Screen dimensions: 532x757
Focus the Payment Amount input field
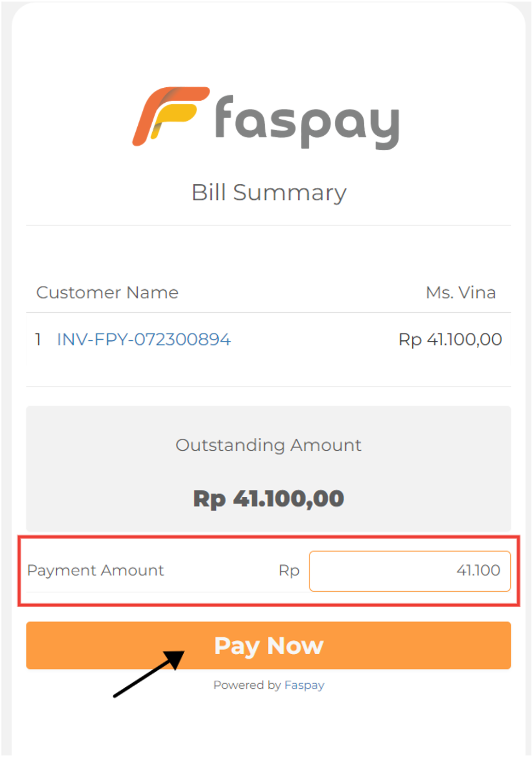(x=410, y=571)
